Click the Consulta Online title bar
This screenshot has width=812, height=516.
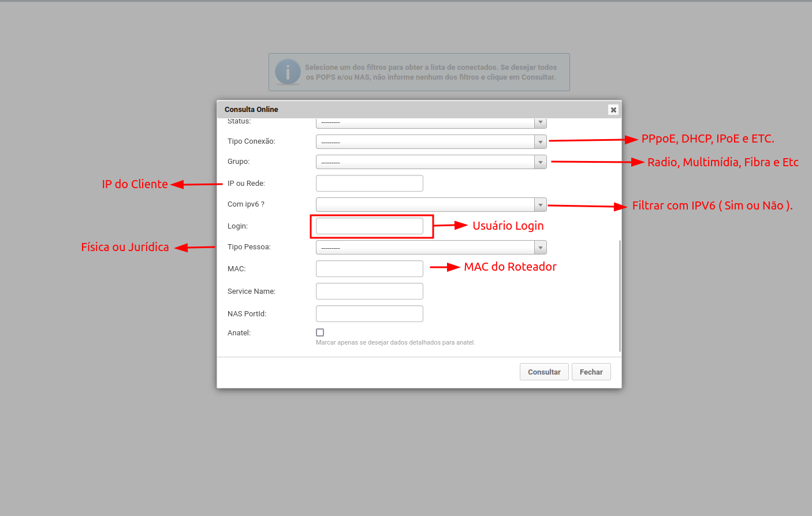(404, 110)
